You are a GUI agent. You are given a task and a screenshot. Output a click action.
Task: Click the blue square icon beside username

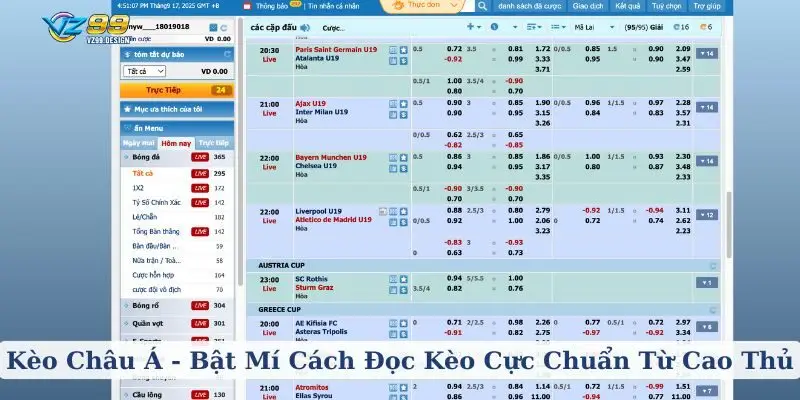(213, 28)
